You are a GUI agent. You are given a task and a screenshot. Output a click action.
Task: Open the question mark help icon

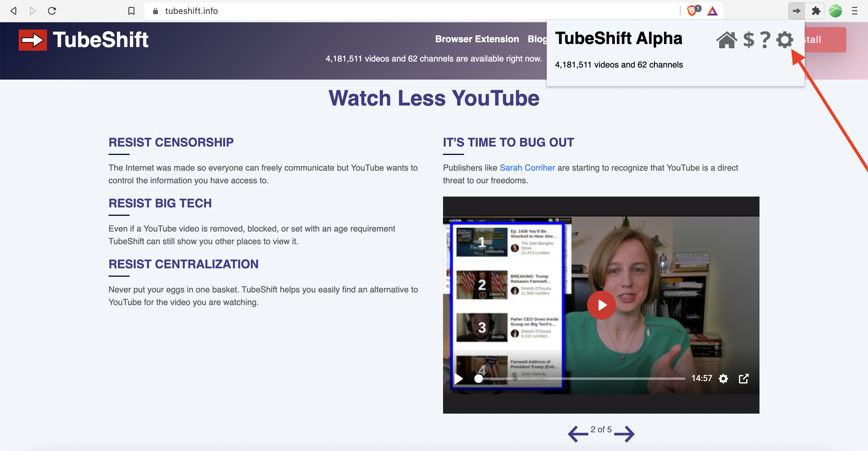(765, 40)
